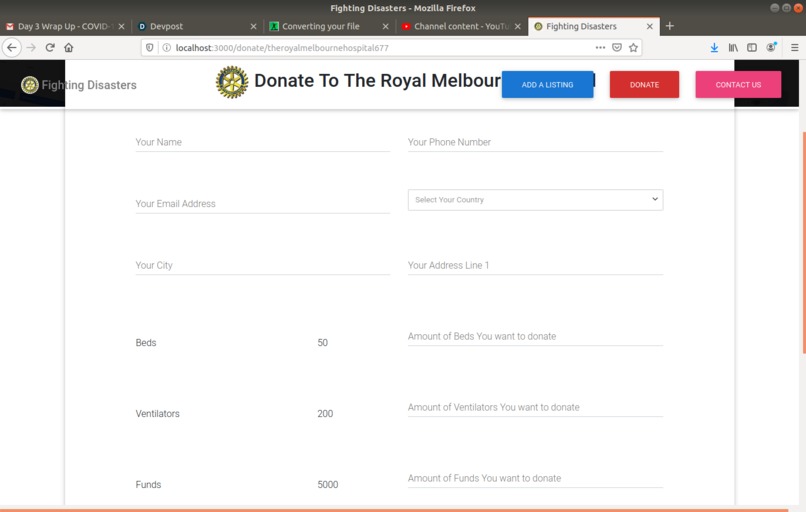Click the Donate To The Royal Melbourne heading
This screenshot has height=512, width=806.
(x=377, y=81)
